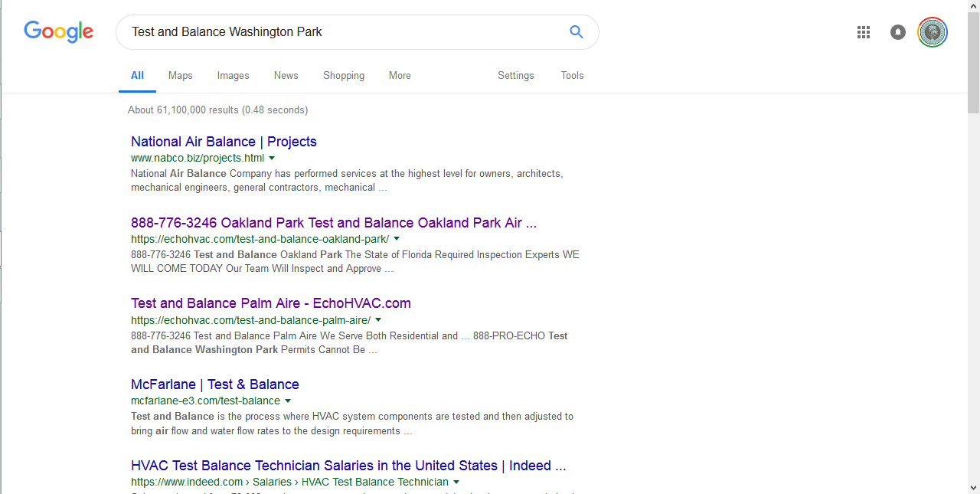Switch to the Images tab
The height and width of the screenshot is (494, 980).
click(233, 76)
